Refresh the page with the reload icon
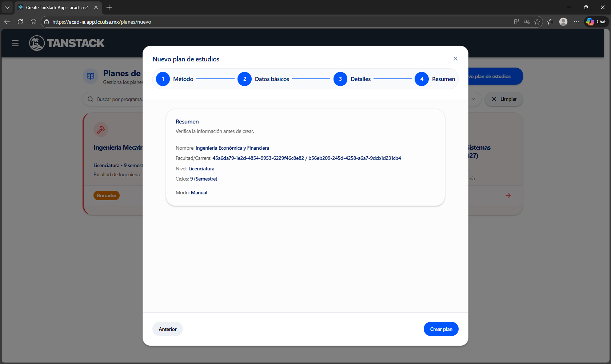The height and width of the screenshot is (364, 611). click(x=20, y=22)
